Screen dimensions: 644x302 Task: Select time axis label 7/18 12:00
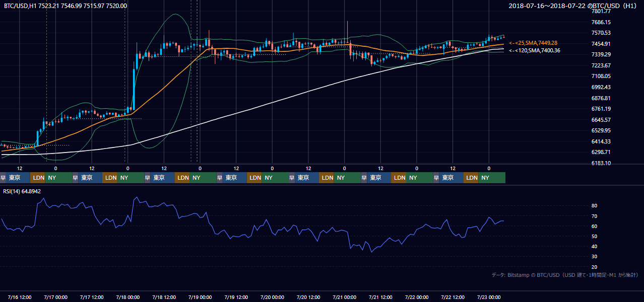pos(164,297)
